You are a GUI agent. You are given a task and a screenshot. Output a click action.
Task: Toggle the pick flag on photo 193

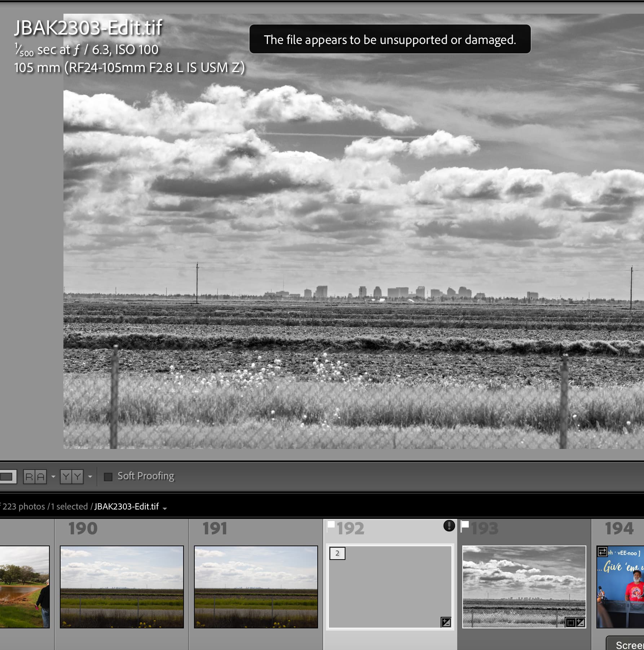tap(466, 526)
